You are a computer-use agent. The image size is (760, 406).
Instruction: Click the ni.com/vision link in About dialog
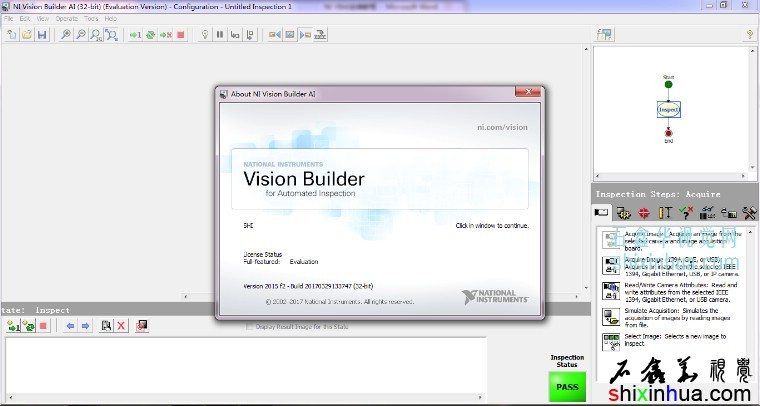pyautogui.click(x=502, y=127)
